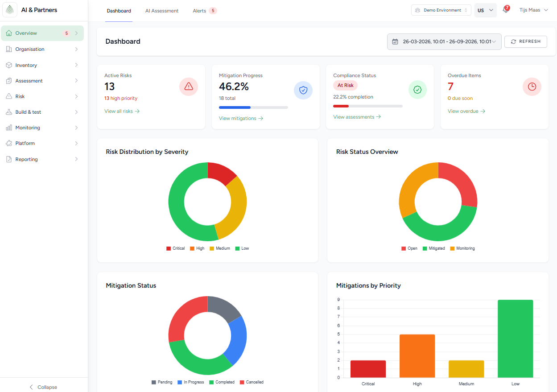557x392 pixels.
Task: Expand the Organisation menu chevron
Action: pyautogui.click(x=77, y=49)
